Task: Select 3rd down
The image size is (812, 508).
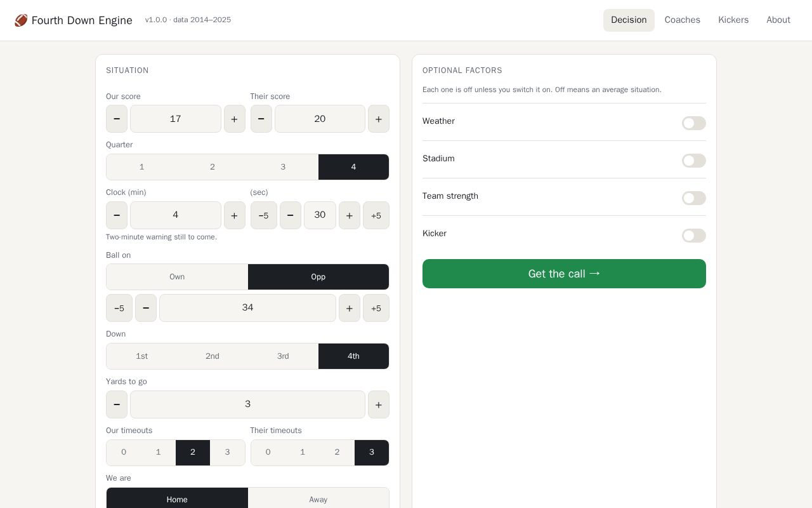Action: point(283,356)
